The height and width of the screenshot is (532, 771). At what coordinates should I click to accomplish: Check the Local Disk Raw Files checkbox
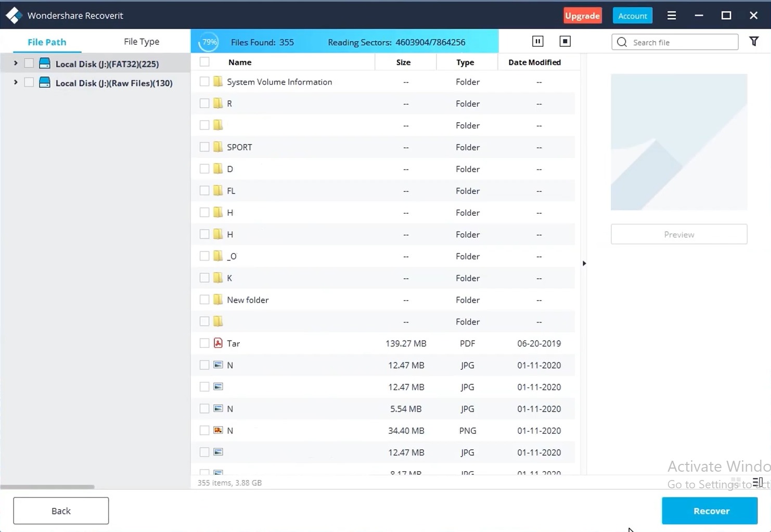pyautogui.click(x=29, y=83)
